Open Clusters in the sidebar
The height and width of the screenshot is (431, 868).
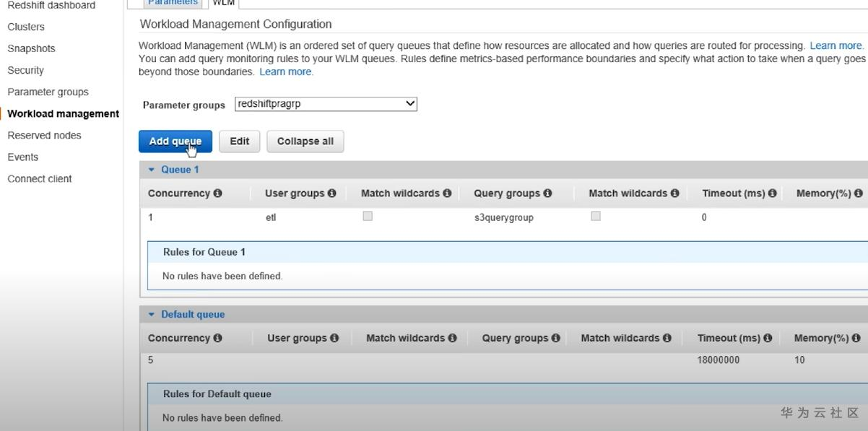26,27
